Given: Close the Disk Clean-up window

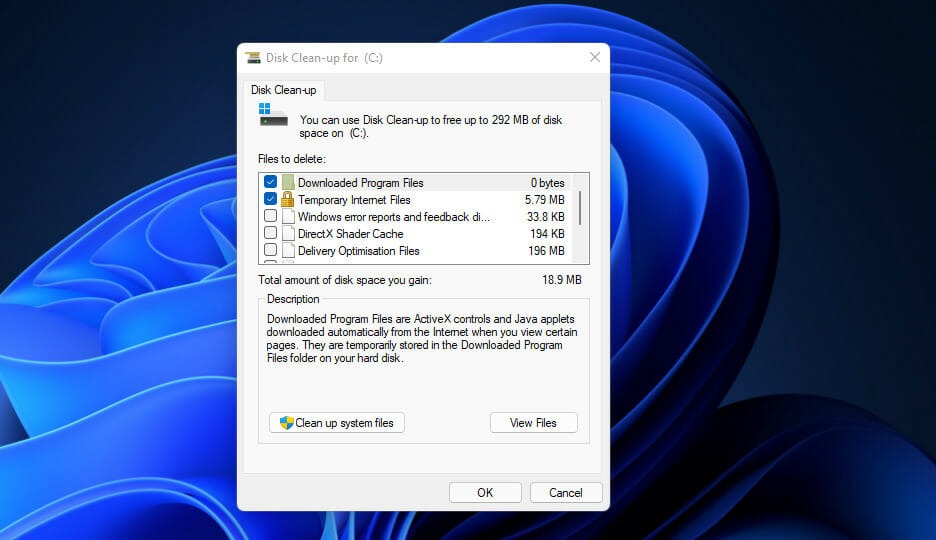Looking at the screenshot, I should [x=595, y=57].
